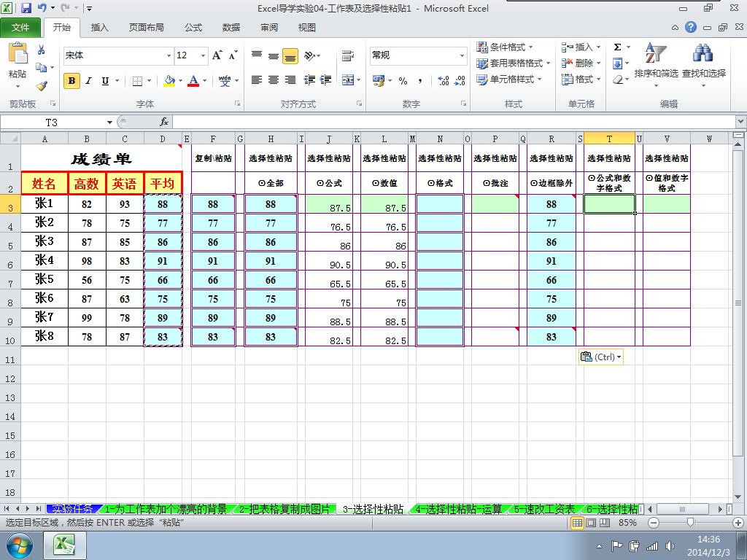This screenshot has height=560, width=747.
Task: Increase font size with large A icon
Action: click(217, 55)
